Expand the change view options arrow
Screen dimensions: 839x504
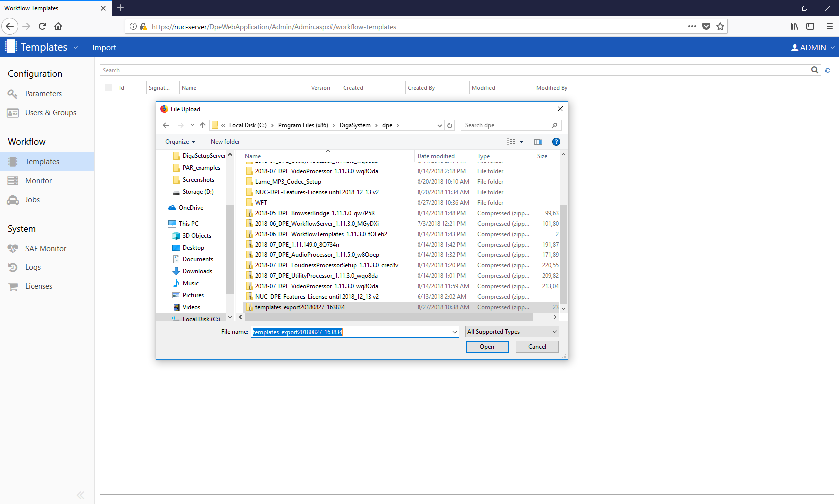[521, 142]
